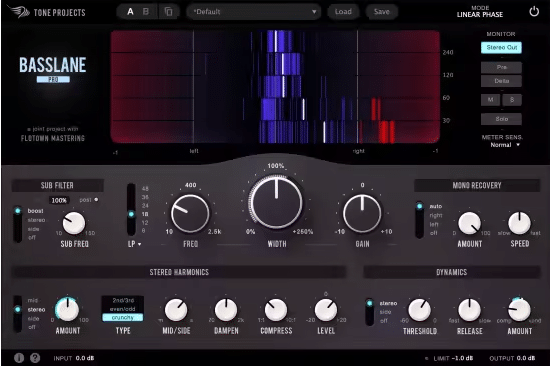Image resolution: width=550 pixels, height=366 pixels.
Task: Click the Dampen knob
Action: (226, 310)
